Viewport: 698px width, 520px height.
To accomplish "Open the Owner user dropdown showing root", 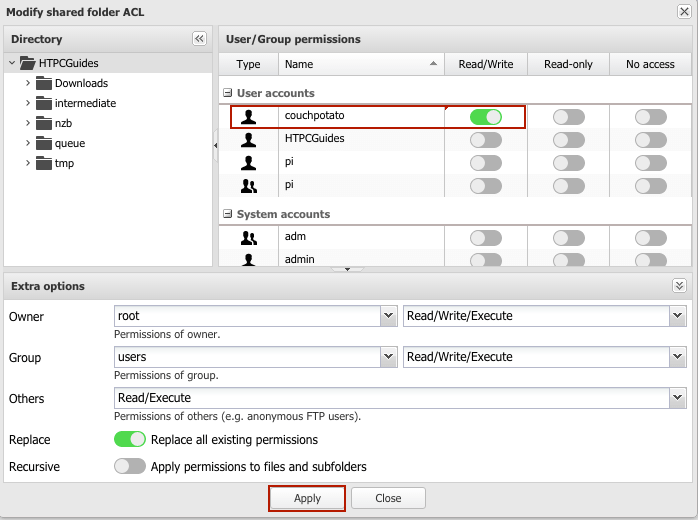I will point(388,316).
